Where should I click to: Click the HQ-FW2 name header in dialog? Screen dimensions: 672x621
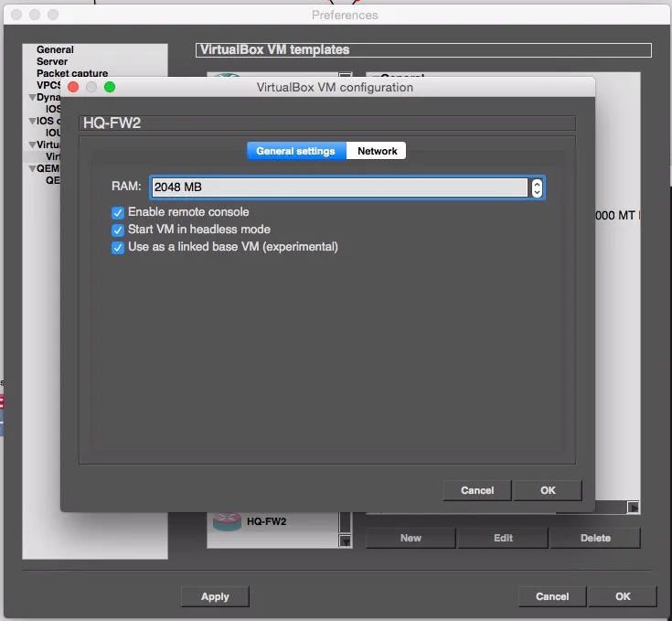point(327,123)
